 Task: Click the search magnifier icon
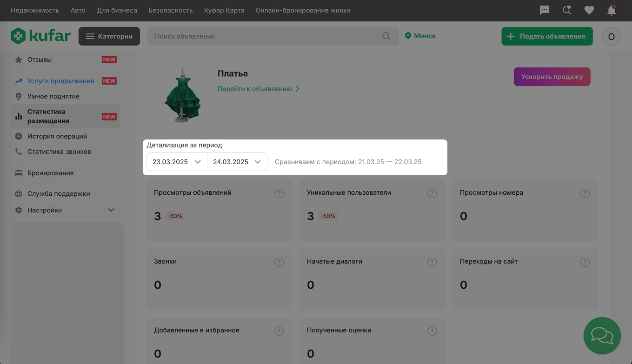click(386, 36)
